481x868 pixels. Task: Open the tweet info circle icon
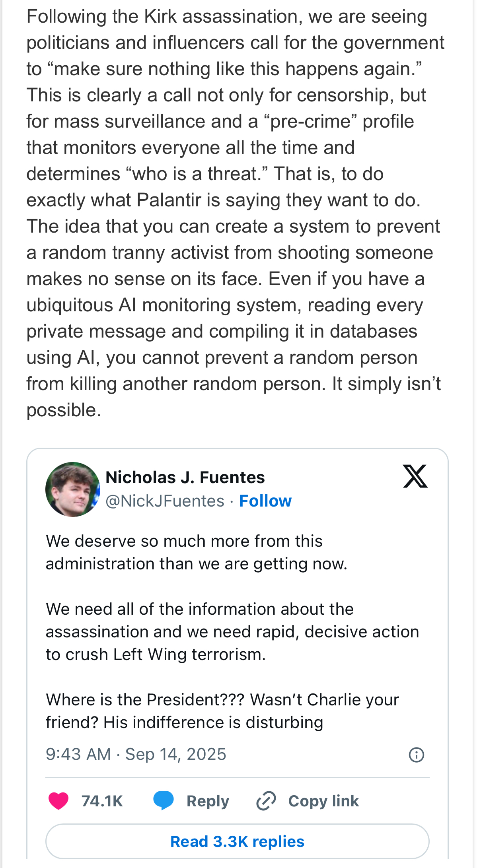pos(417,754)
